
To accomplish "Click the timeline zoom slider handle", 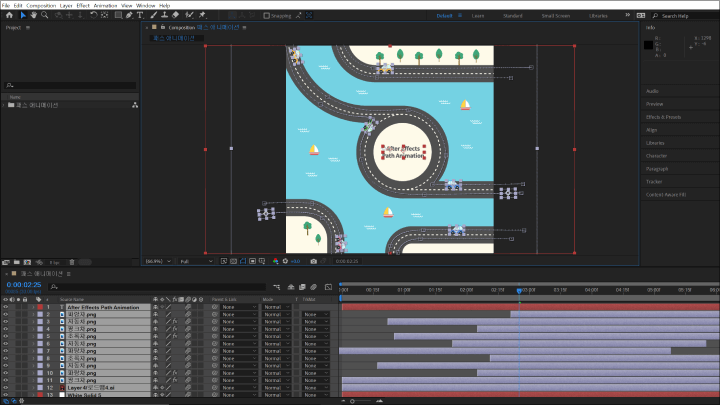I will pyautogui.click(x=352, y=401).
